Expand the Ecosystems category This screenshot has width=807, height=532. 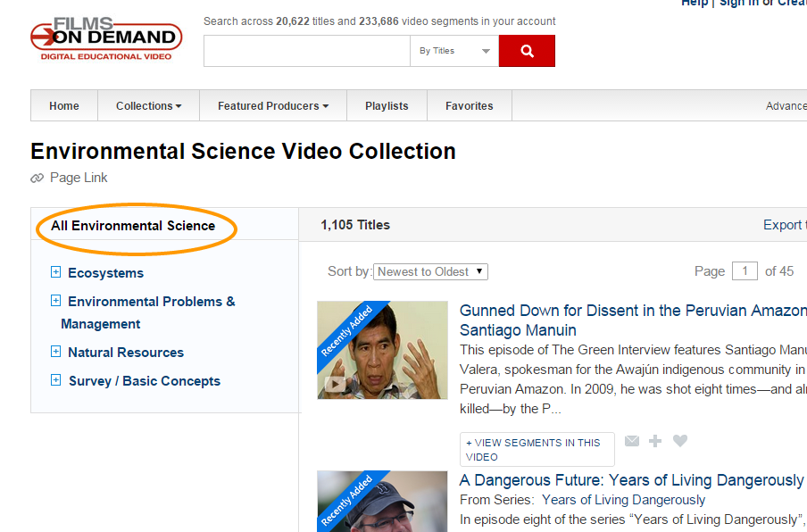click(x=55, y=272)
